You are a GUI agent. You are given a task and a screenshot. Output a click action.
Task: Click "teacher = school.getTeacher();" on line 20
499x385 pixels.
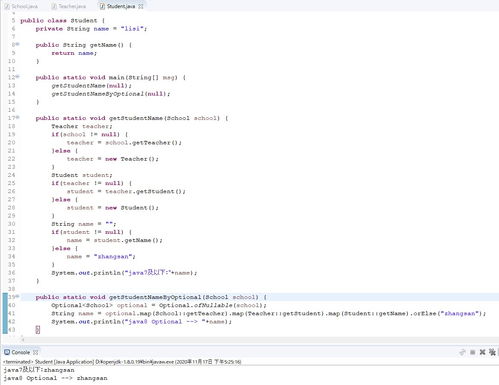click(x=124, y=143)
